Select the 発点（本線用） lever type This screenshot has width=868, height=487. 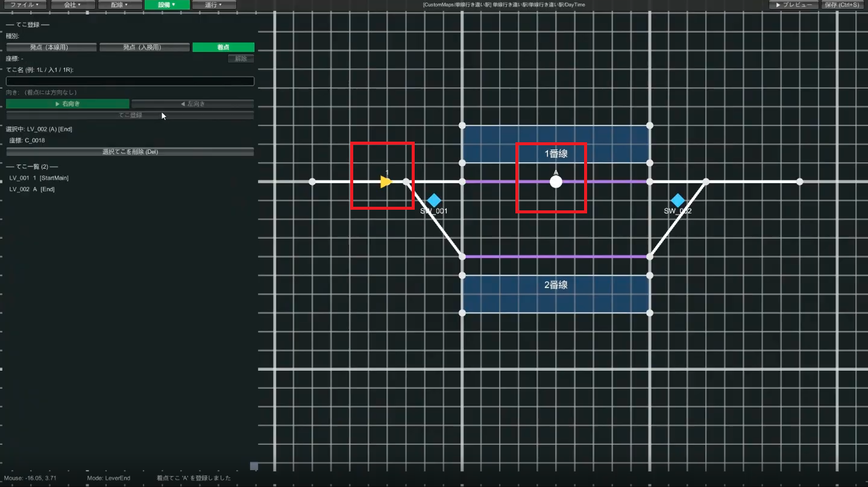51,47
